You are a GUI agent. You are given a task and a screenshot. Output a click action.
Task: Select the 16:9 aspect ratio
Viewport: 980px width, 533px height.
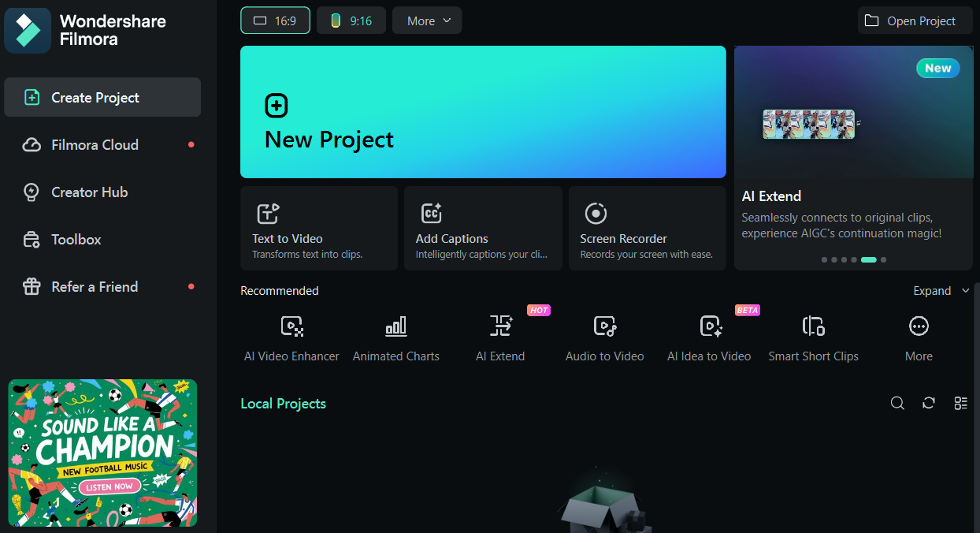[x=275, y=20]
